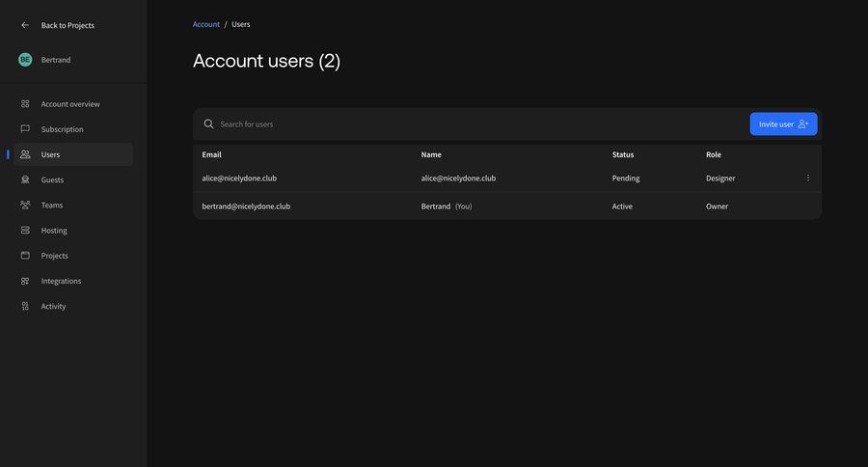Click the Projects window icon

click(25, 256)
